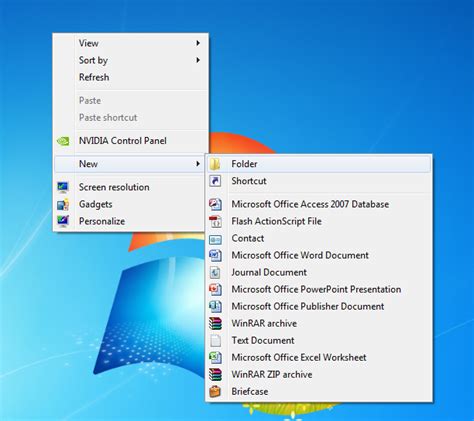Create a WinRAR ZIP archive
This screenshot has height=421, width=474.
coord(319,374)
